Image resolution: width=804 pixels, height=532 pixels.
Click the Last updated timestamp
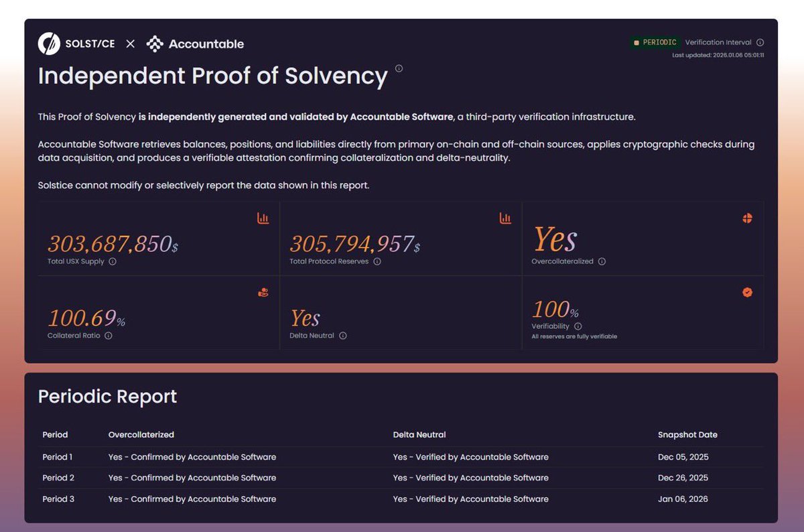718,55
